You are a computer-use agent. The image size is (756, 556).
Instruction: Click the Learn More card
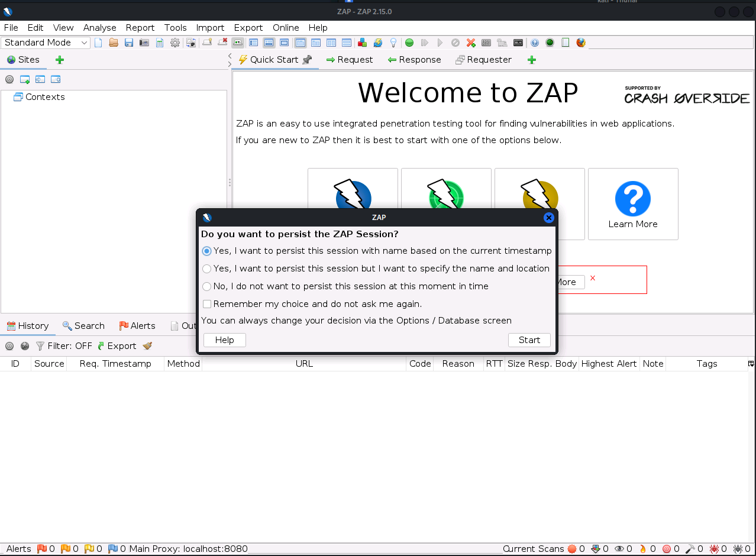click(633, 204)
